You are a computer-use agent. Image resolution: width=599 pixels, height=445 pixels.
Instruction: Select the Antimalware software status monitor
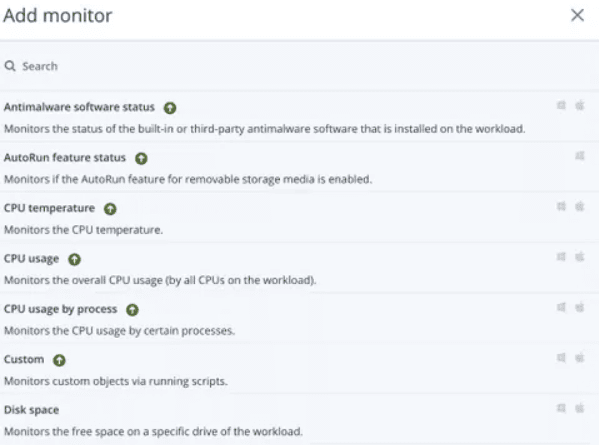click(x=300, y=117)
